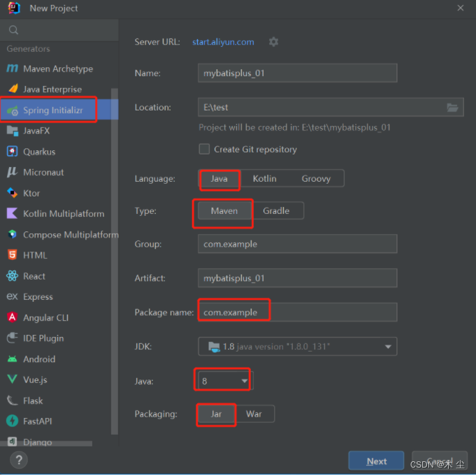Click the Artifact input field
The image size is (476, 476).
298,277
